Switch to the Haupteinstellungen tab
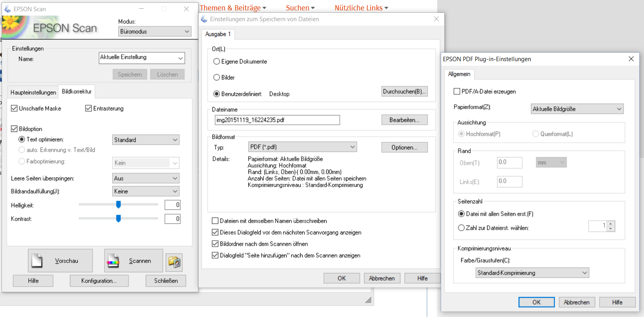The width and height of the screenshot is (644, 317). [33, 92]
